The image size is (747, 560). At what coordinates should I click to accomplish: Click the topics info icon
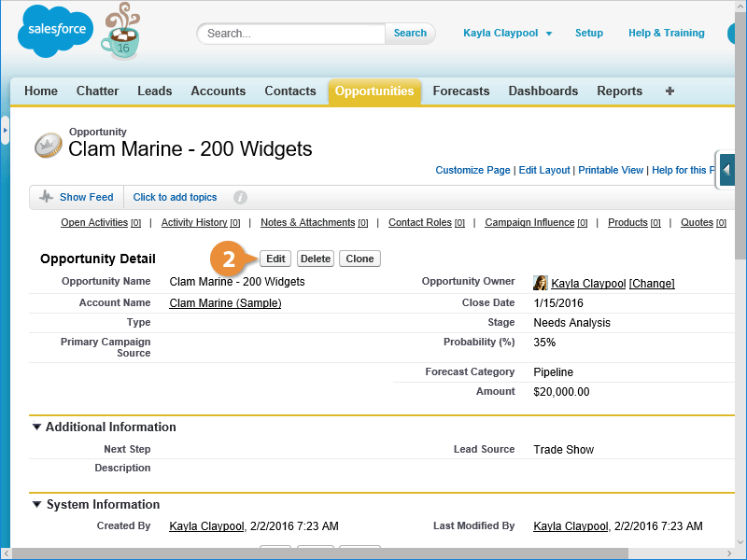(240, 197)
